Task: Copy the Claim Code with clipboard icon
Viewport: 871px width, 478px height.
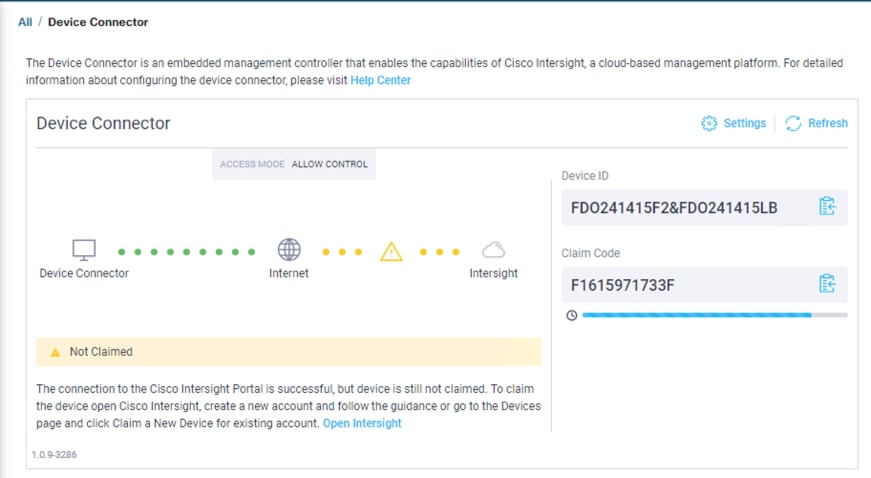Action: click(827, 284)
